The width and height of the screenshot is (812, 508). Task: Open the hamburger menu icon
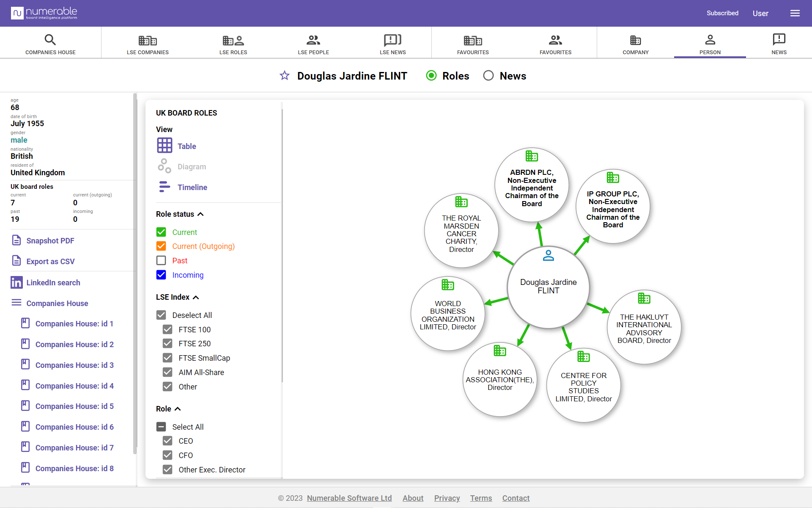[795, 13]
